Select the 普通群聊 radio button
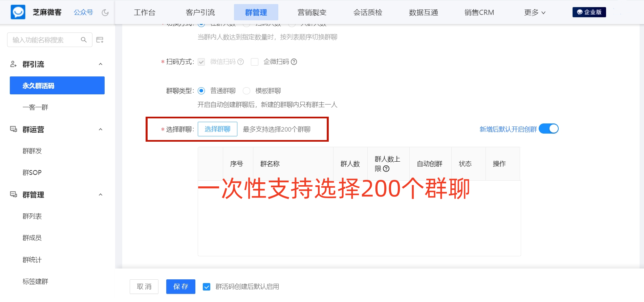644x302 pixels. [201, 91]
